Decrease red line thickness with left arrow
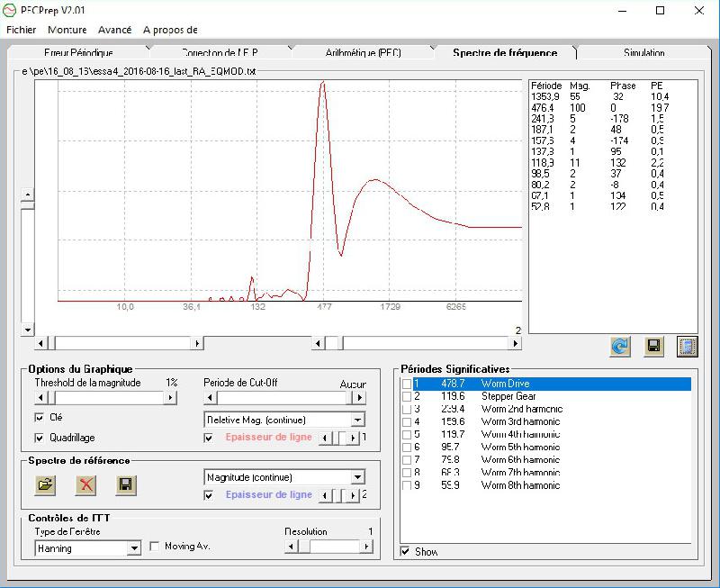The width and height of the screenshot is (720, 588). click(325, 438)
